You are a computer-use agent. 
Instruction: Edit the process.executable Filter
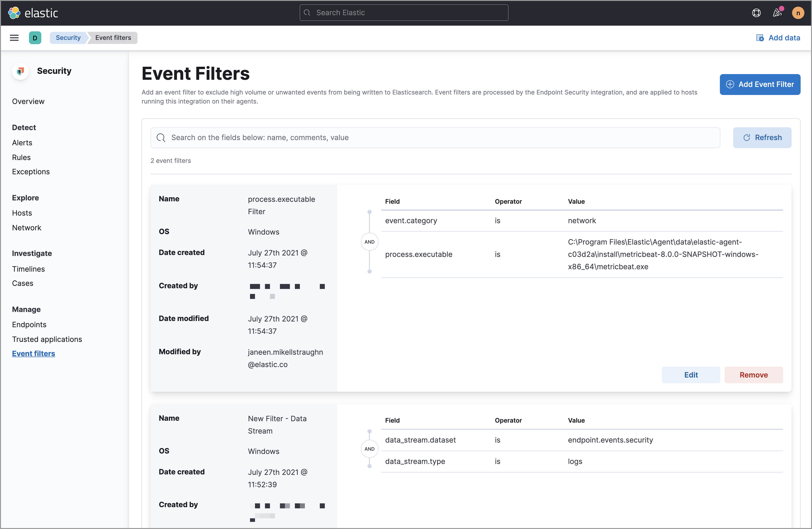click(x=691, y=374)
